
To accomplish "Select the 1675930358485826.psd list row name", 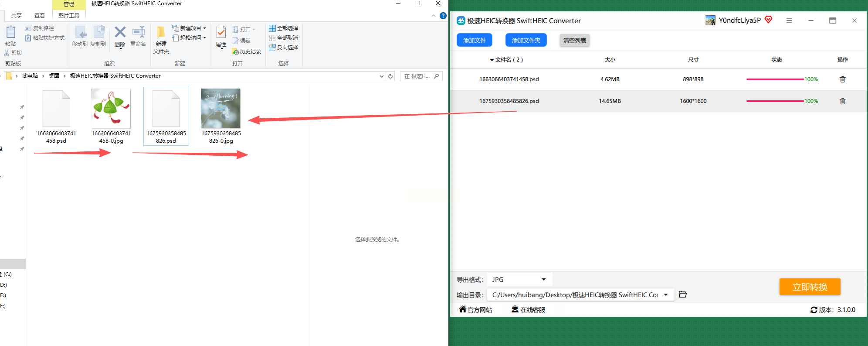I will point(509,101).
